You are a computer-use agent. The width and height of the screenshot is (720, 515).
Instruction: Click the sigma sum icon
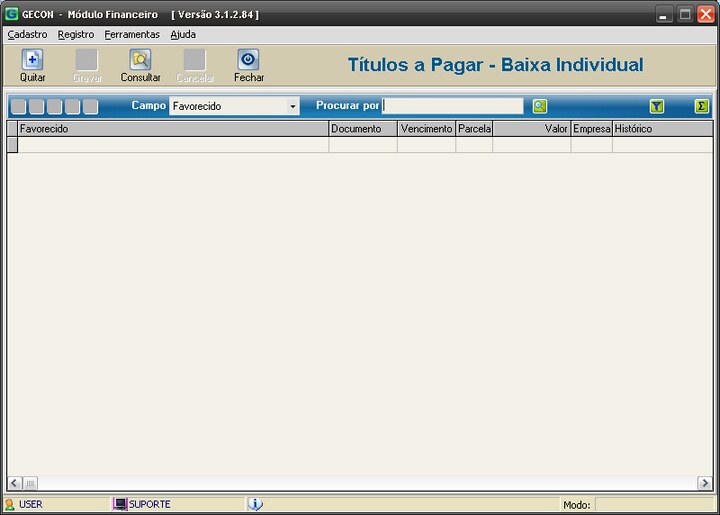click(x=701, y=106)
